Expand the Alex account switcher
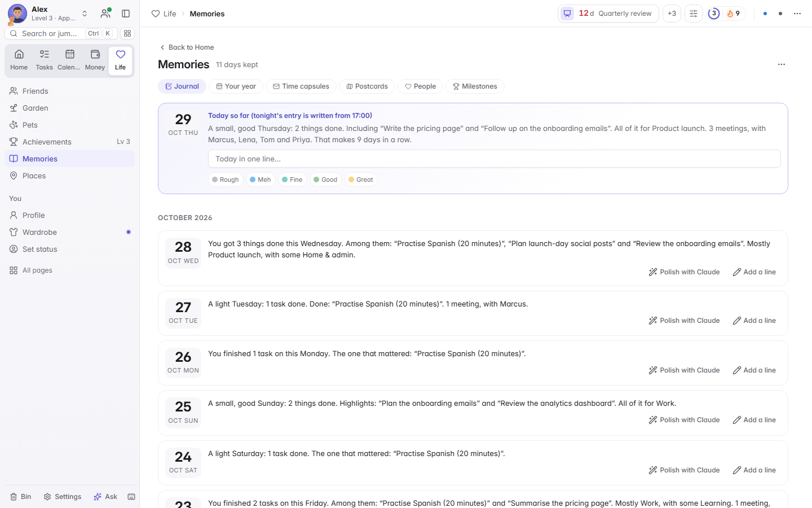The width and height of the screenshot is (812, 508). tap(85, 14)
